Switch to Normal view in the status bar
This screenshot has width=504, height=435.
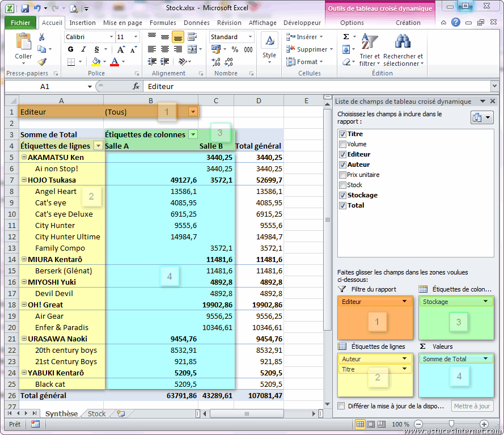tap(361, 424)
